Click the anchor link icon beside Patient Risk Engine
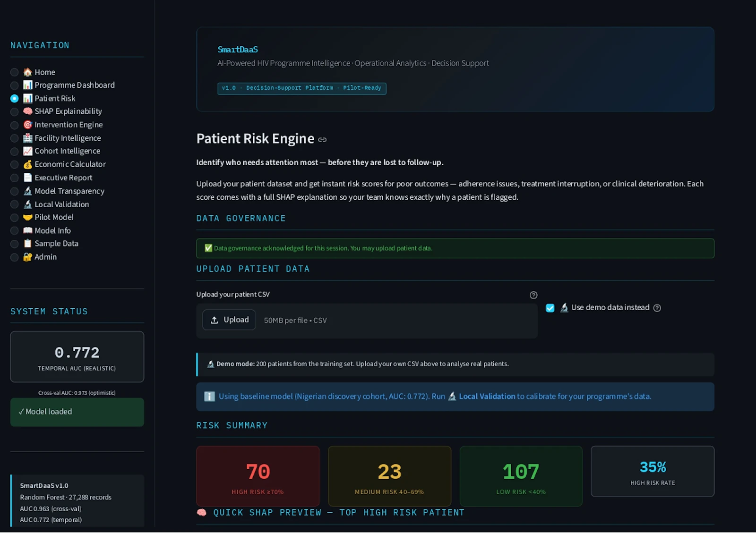The image size is (756, 533). [x=322, y=140]
